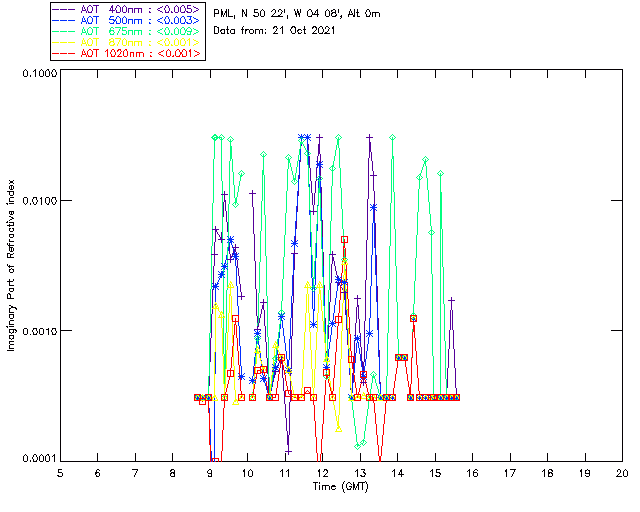Click the x-axis label 13
This screenshot has width=640, height=512.
point(360,473)
